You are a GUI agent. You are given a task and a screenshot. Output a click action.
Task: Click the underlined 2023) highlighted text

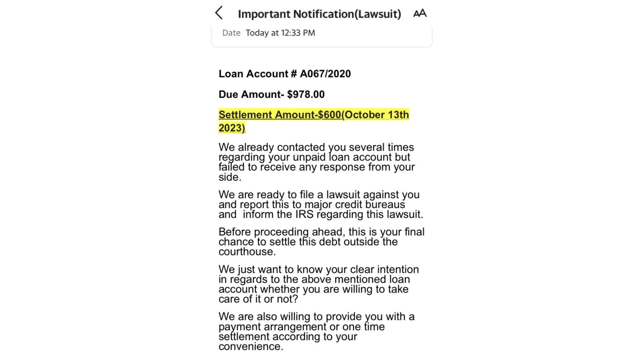(232, 128)
